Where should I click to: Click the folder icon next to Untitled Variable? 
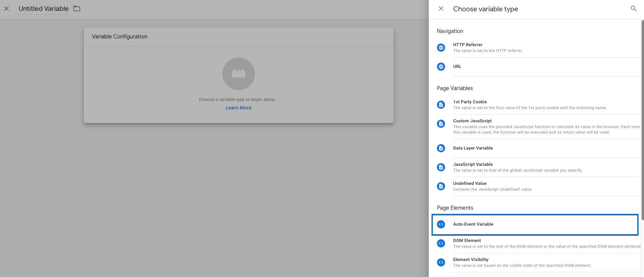point(77,8)
